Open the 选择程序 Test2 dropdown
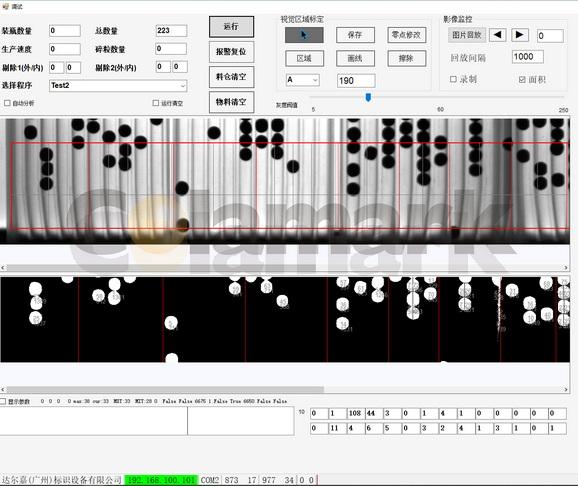The image size is (578, 486). [118, 86]
